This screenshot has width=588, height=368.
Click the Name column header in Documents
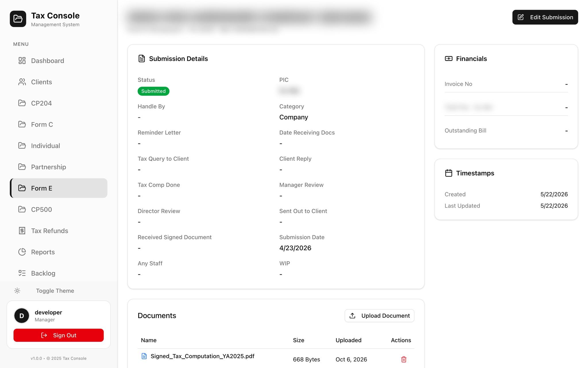149,340
